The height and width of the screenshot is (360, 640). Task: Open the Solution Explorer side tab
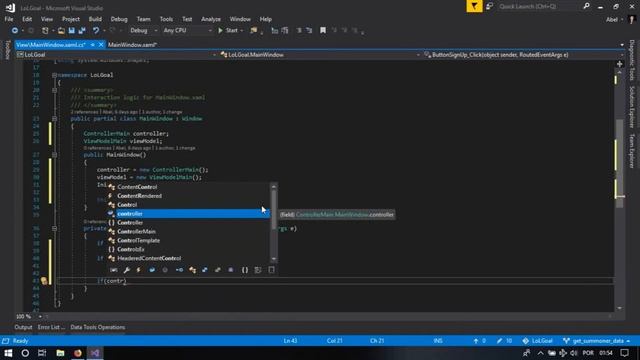tap(632, 107)
